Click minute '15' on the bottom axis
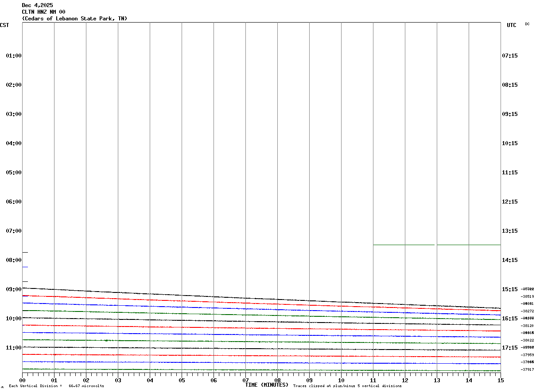The height and width of the screenshot is (392, 536). [x=501, y=380]
